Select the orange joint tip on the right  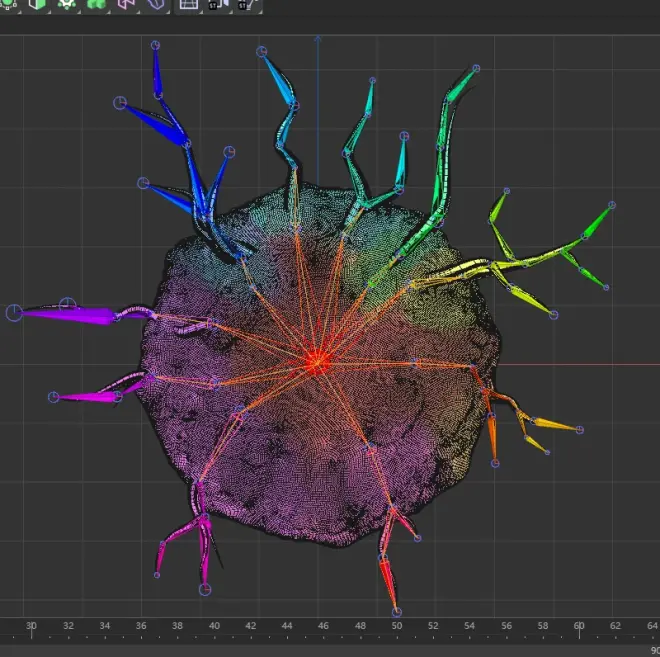point(581,430)
